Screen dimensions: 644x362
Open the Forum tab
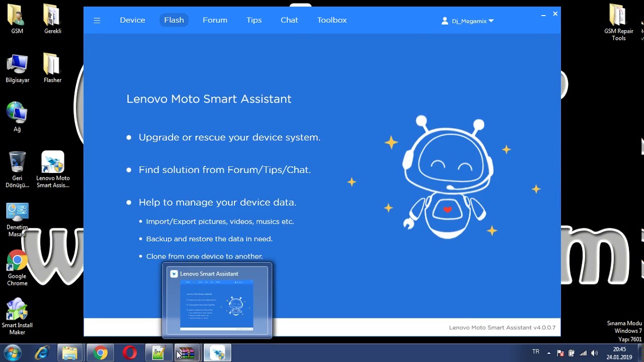(215, 20)
